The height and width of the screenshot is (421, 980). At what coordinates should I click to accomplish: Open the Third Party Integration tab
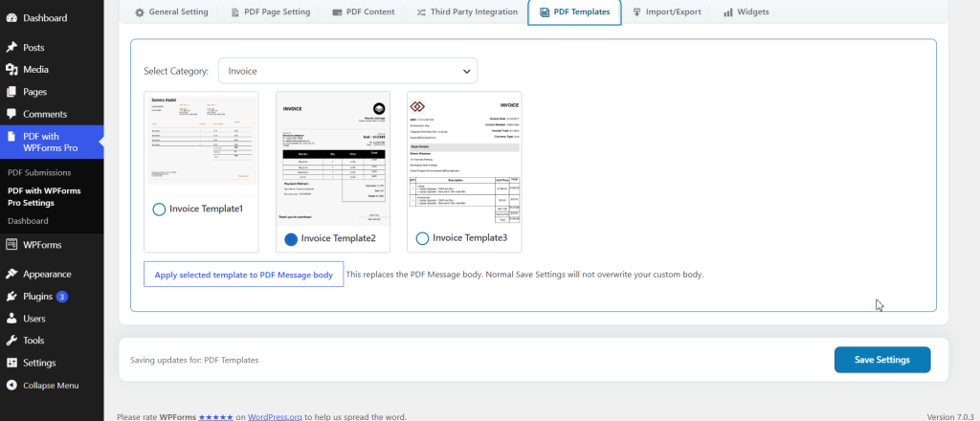coord(467,11)
